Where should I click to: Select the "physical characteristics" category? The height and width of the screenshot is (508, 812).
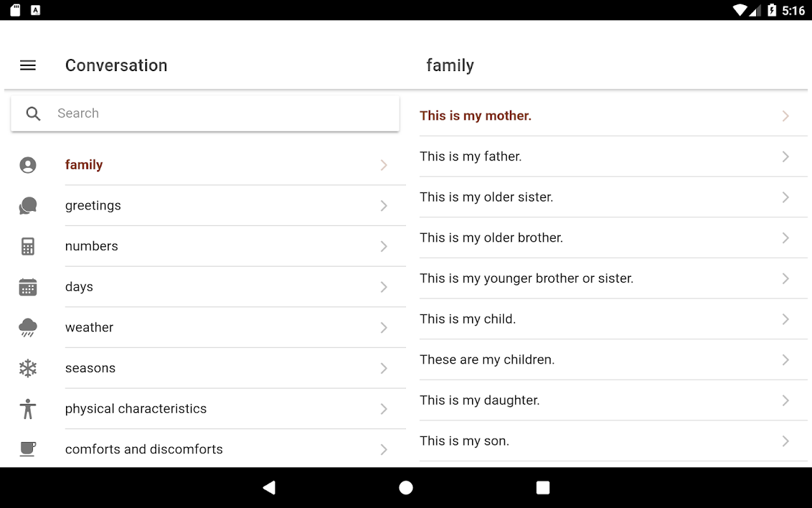point(136,409)
